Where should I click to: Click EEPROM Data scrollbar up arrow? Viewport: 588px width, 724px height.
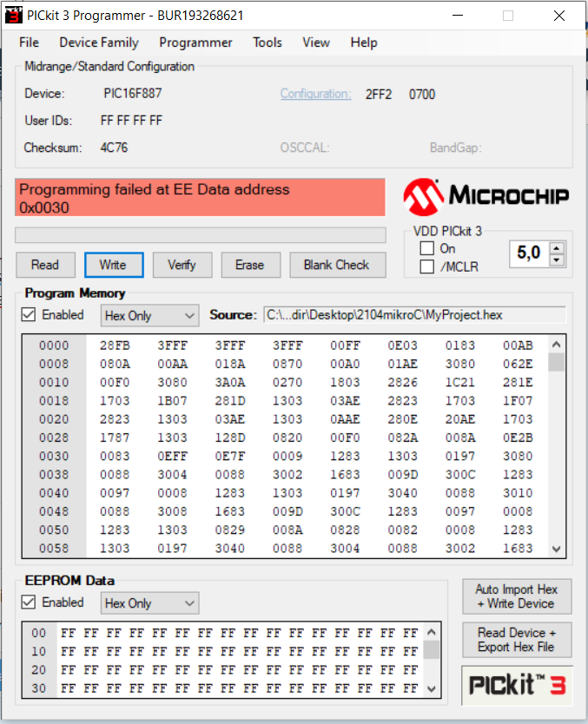[432, 632]
